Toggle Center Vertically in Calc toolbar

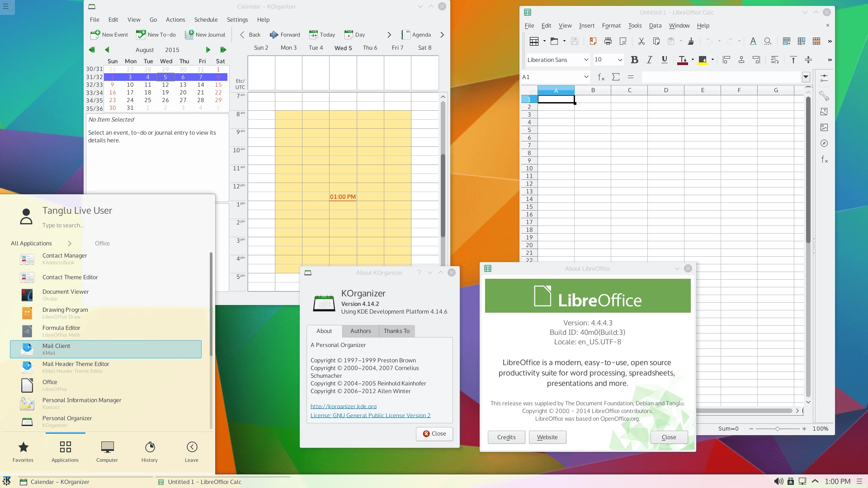(808, 60)
